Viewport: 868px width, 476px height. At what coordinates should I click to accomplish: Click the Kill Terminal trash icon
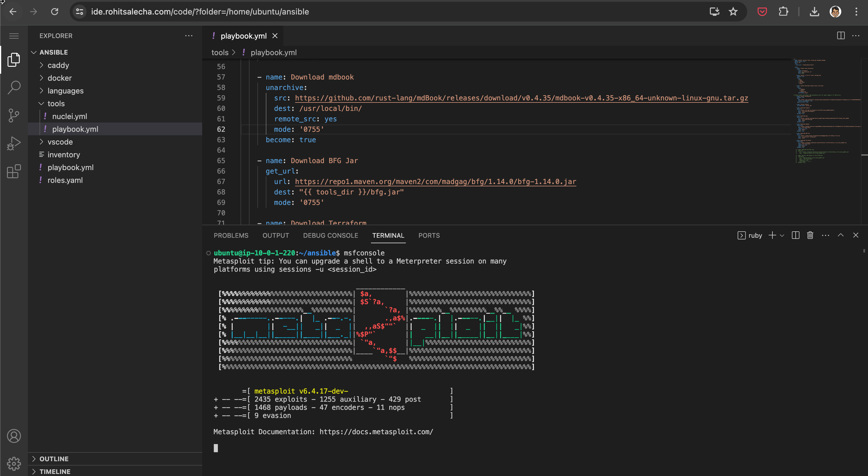(810, 235)
